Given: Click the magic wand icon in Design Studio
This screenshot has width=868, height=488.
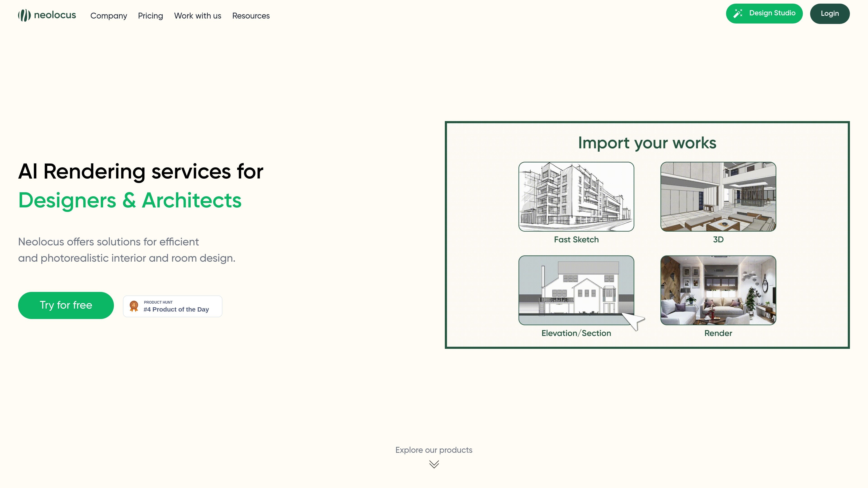Looking at the screenshot, I should (x=738, y=13).
